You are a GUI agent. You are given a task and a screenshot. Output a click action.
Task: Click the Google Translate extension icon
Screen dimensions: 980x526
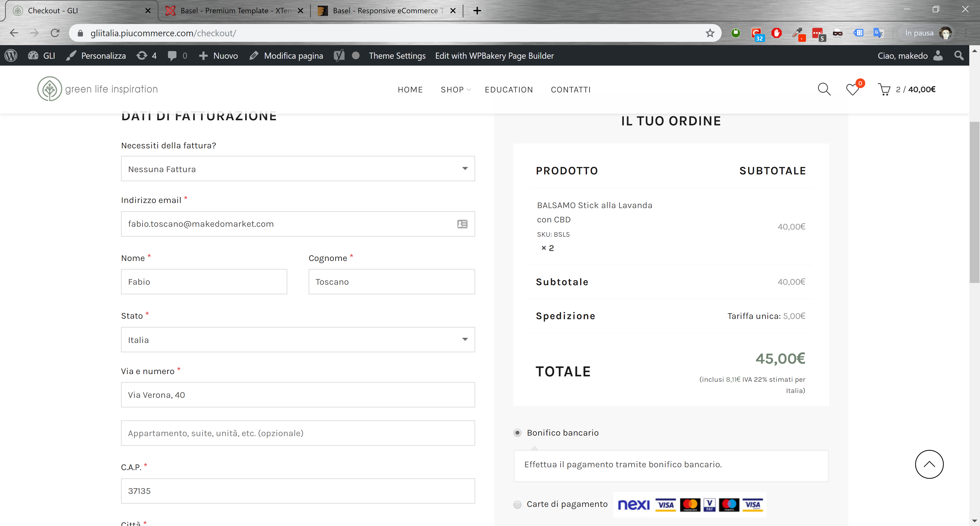(x=878, y=33)
